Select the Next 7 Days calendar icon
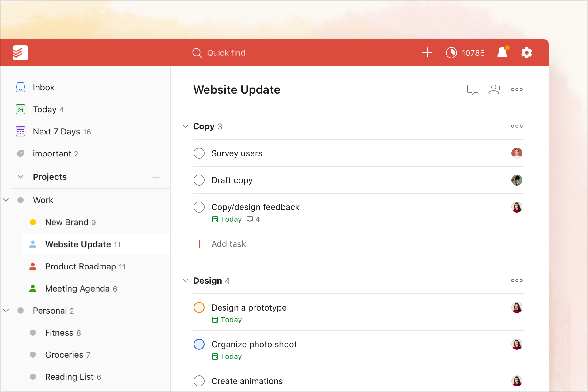The height and width of the screenshot is (392, 588). (20, 131)
